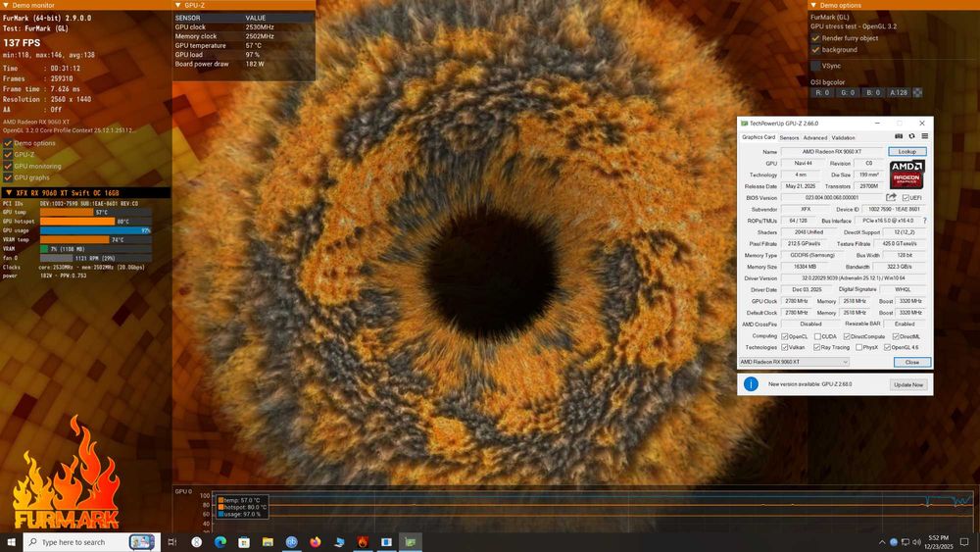The width and height of the screenshot is (980, 552).
Task: Click the taskbar clock showing 5:52 PM
Action: coord(940,542)
